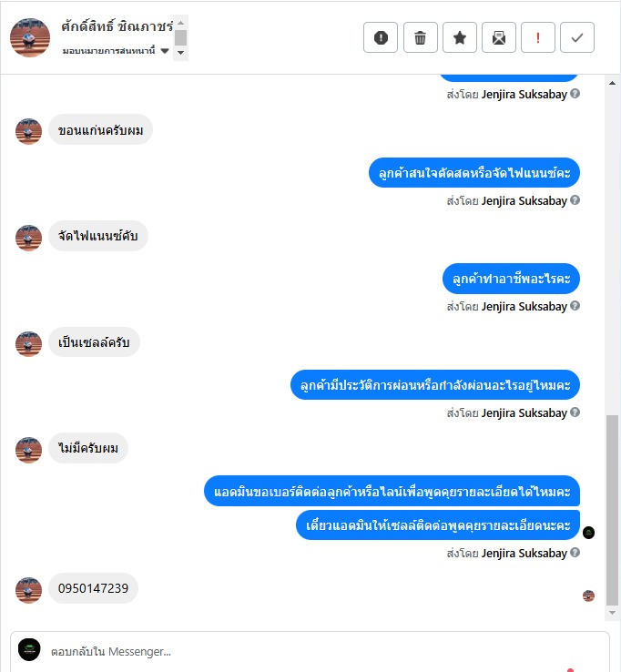Open customer's profile picture in header

(30, 37)
